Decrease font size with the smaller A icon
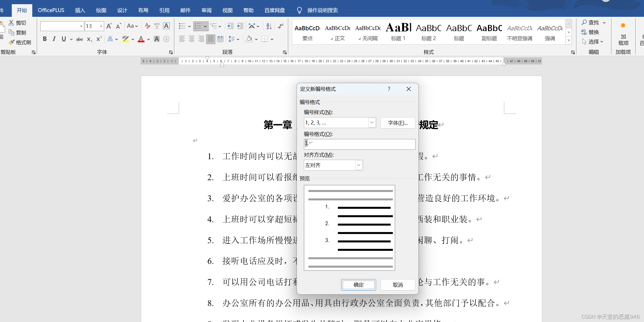Image resolution: width=644 pixels, height=322 pixels. pyautogui.click(x=118, y=26)
